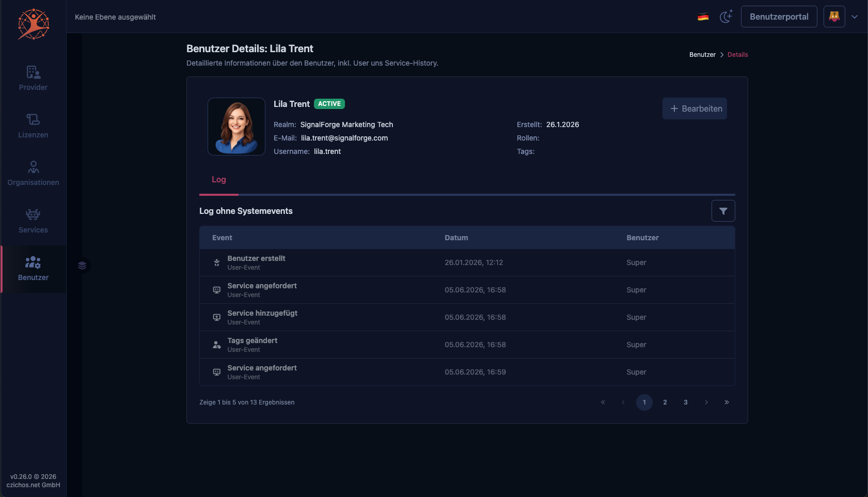Click date 26.01.2026, 12:12
868x497 pixels.
[x=474, y=262]
